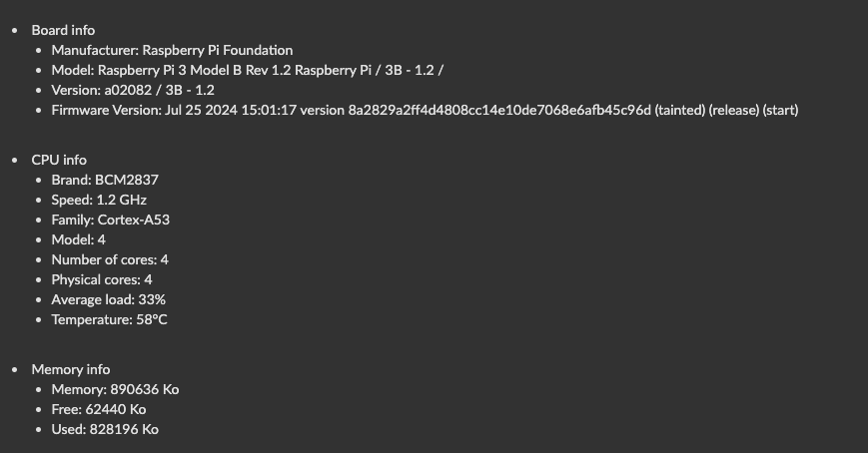
Task: Select the Manufacturer: Raspberry Pi Foundation line
Action: point(172,50)
